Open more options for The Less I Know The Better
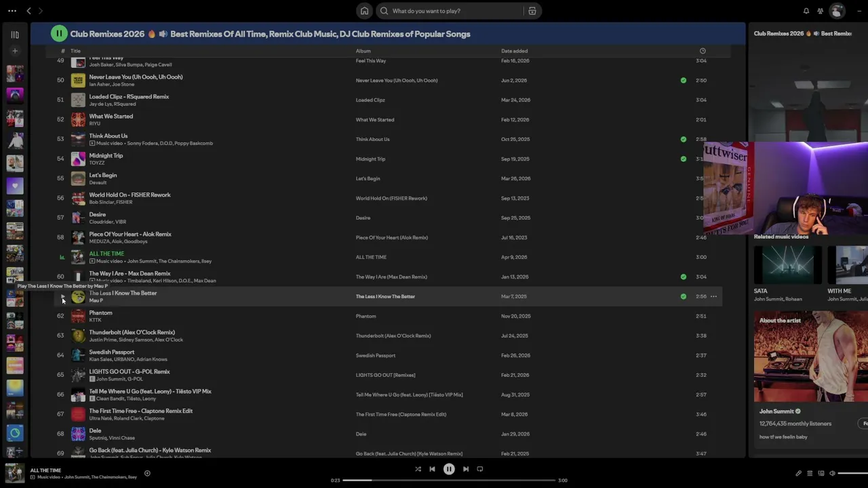The width and height of the screenshot is (868, 488). pyautogui.click(x=713, y=296)
